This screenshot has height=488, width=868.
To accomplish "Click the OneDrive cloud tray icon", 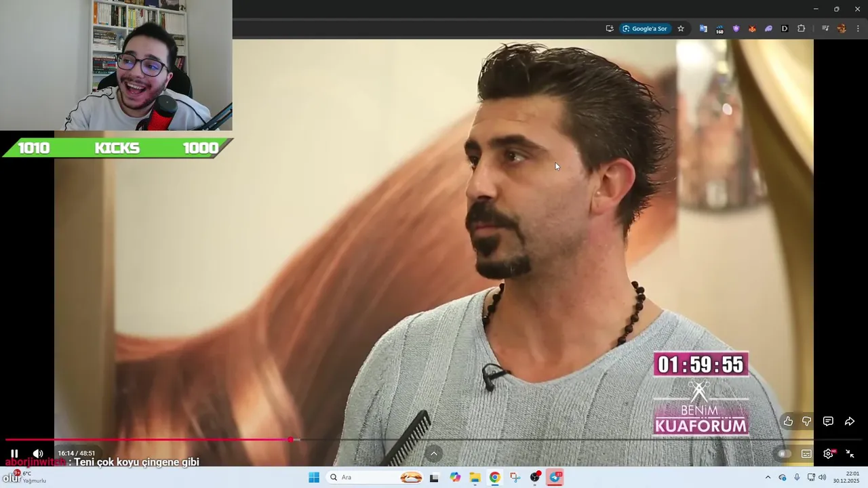I will tap(783, 477).
